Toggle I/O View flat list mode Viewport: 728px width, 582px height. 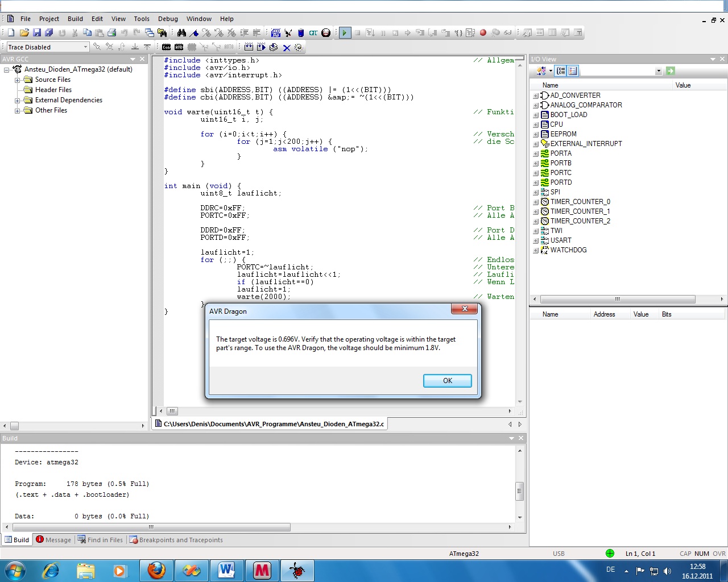(573, 71)
